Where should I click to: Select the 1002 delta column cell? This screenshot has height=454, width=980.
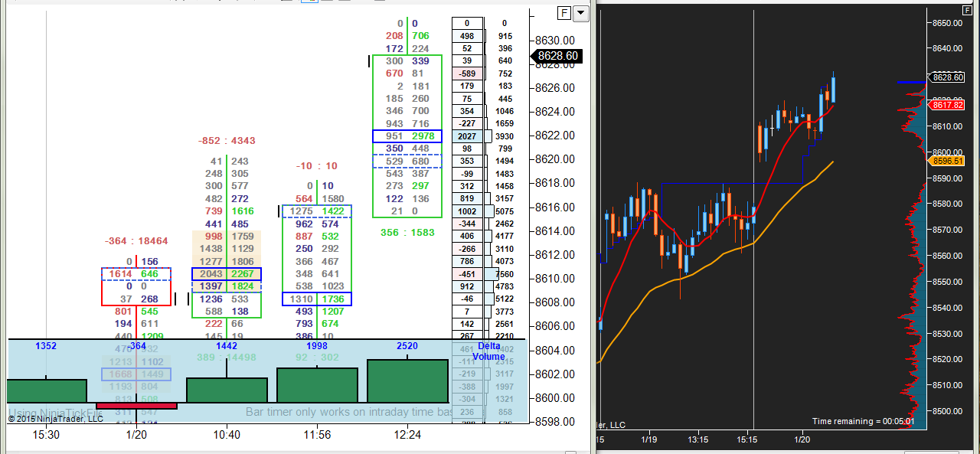point(466,211)
